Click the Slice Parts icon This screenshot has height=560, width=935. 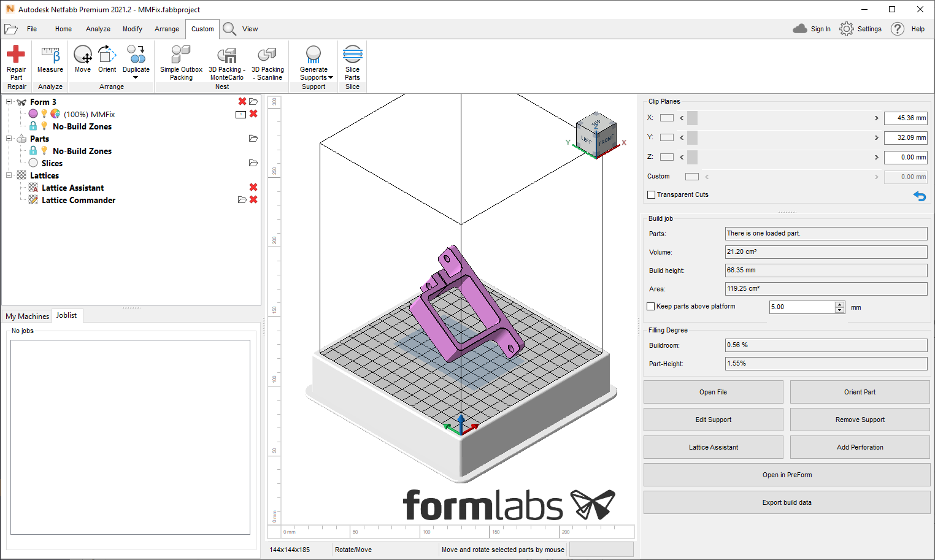(x=353, y=54)
